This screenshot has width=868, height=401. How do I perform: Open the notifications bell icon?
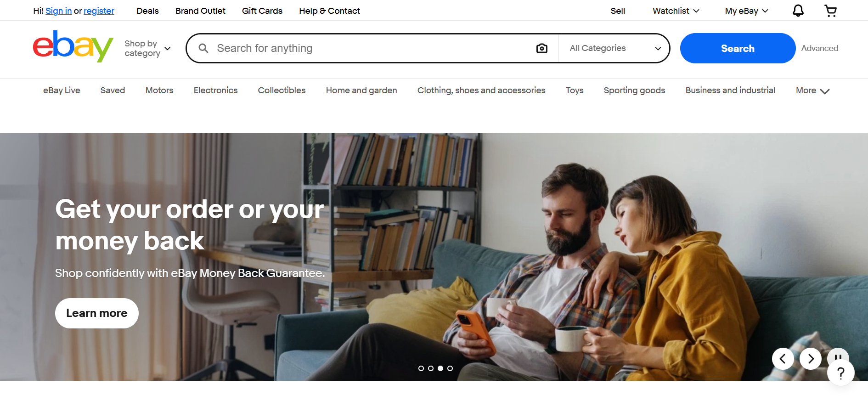(798, 11)
